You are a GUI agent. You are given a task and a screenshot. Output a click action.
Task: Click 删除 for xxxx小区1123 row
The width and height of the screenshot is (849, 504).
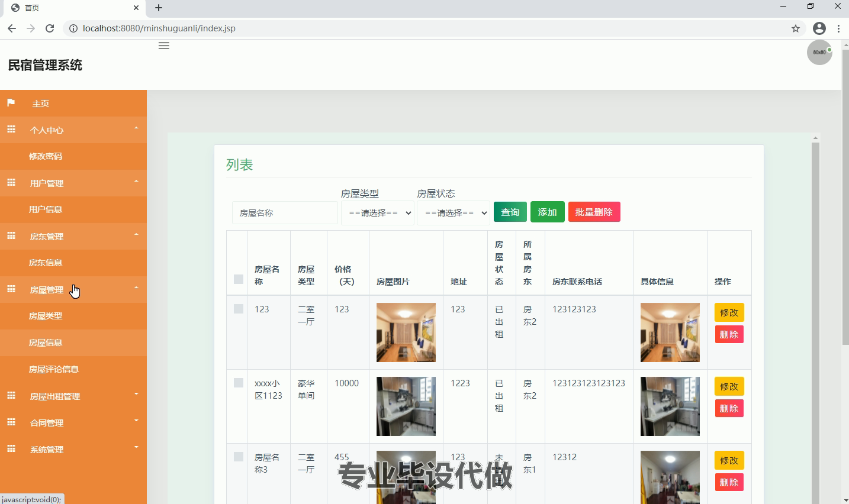click(729, 408)
